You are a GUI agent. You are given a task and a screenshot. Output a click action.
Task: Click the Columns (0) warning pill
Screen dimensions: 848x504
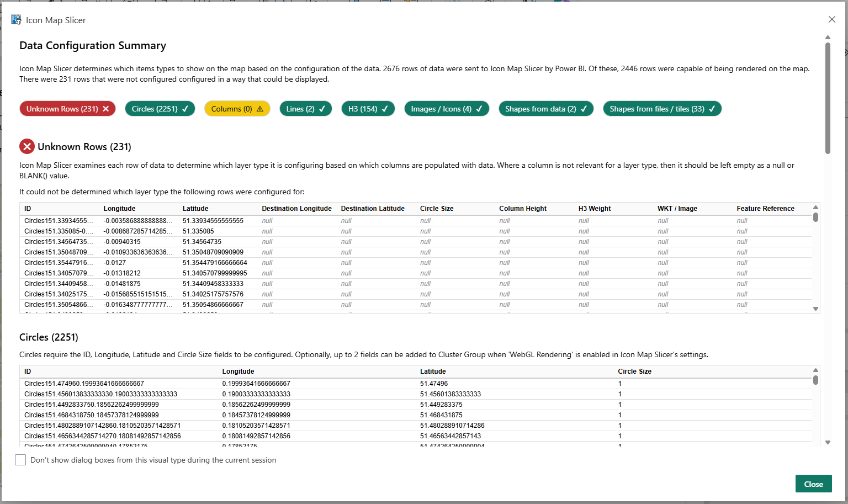[x=237, y=109]
